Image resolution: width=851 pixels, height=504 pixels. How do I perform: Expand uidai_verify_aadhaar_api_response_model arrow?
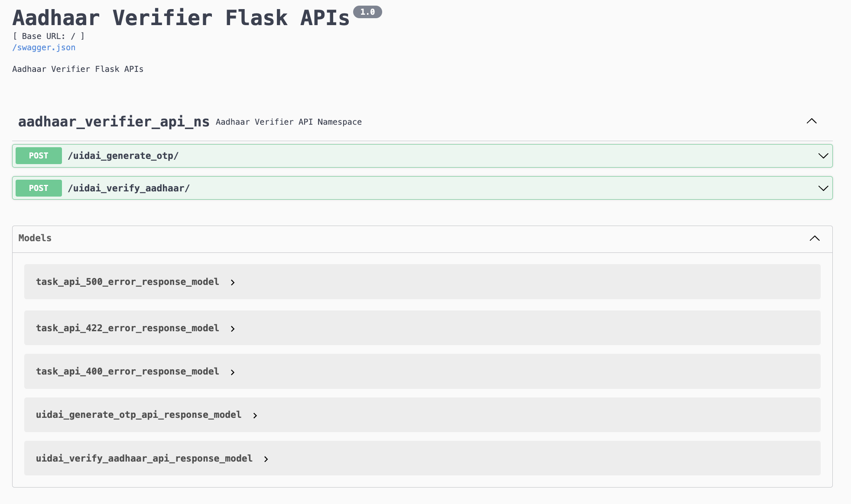click(x=266, y=459)
